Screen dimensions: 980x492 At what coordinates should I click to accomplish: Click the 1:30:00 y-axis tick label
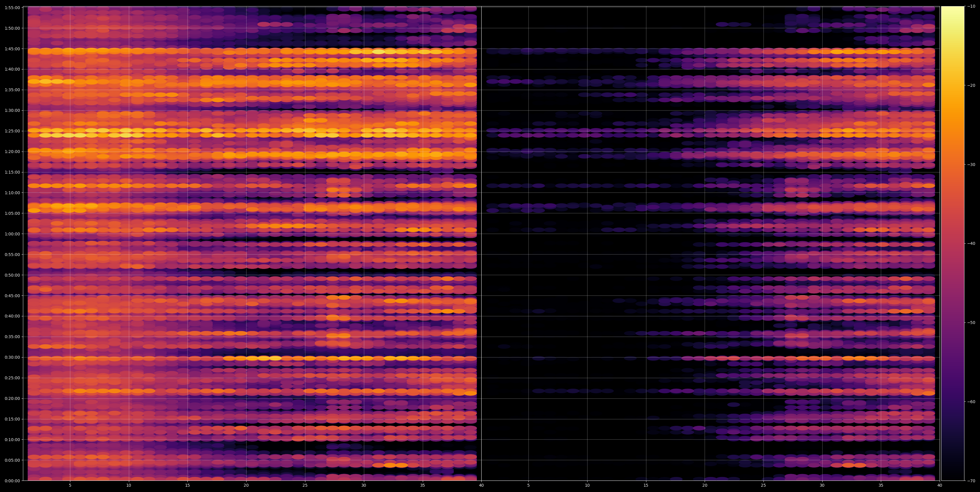(x=12, y=110)
